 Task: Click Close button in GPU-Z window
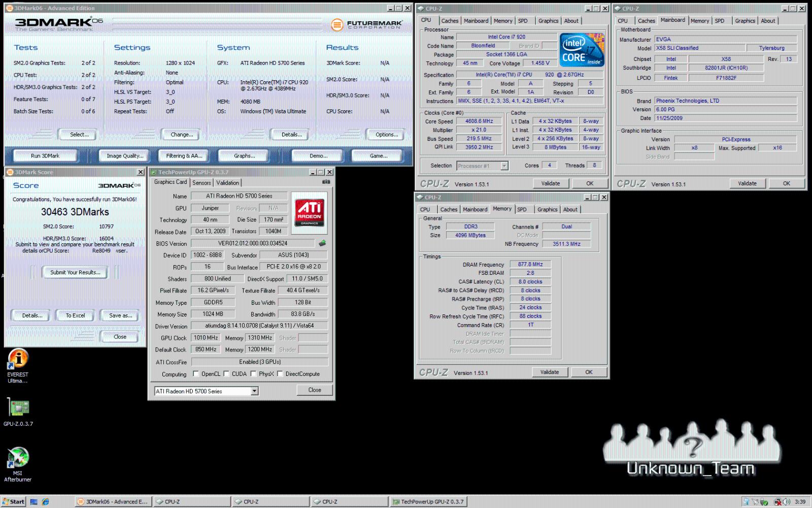tap(315, 390)
